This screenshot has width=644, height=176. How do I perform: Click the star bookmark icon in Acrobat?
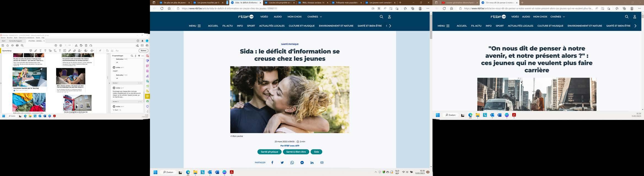click(7, 45)
